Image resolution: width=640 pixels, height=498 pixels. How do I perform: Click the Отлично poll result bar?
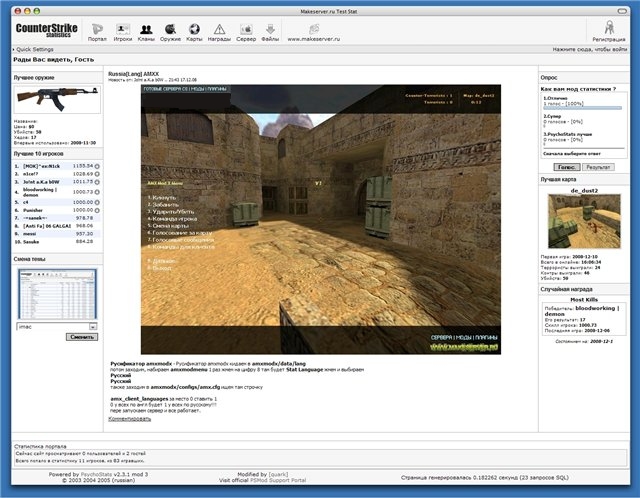click(582, 108)
